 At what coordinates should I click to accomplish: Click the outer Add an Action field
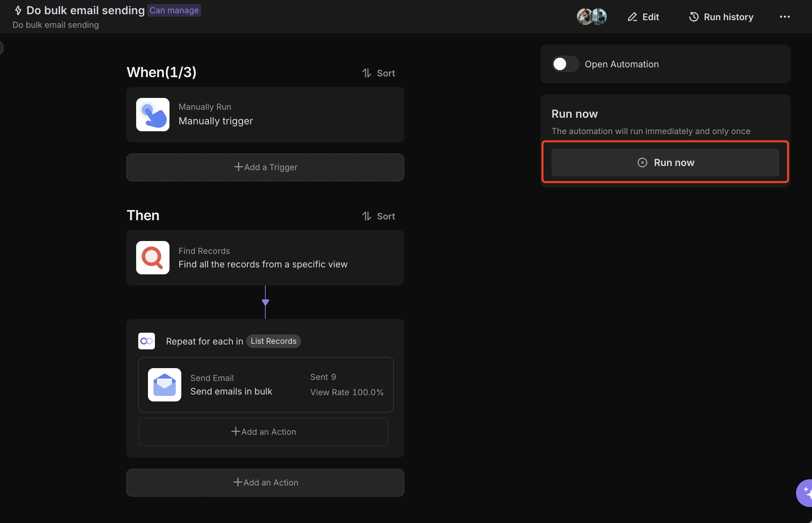point(265,482)
